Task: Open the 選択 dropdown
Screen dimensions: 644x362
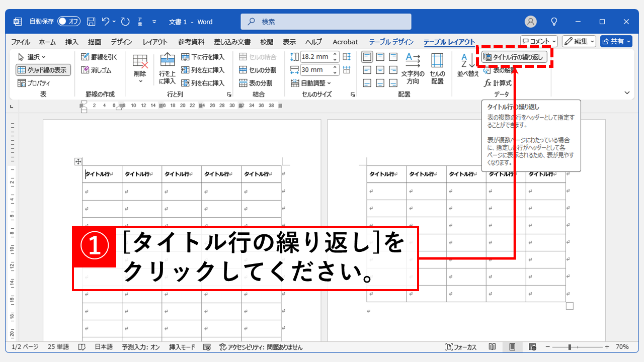Action: (x=31, y=57)
